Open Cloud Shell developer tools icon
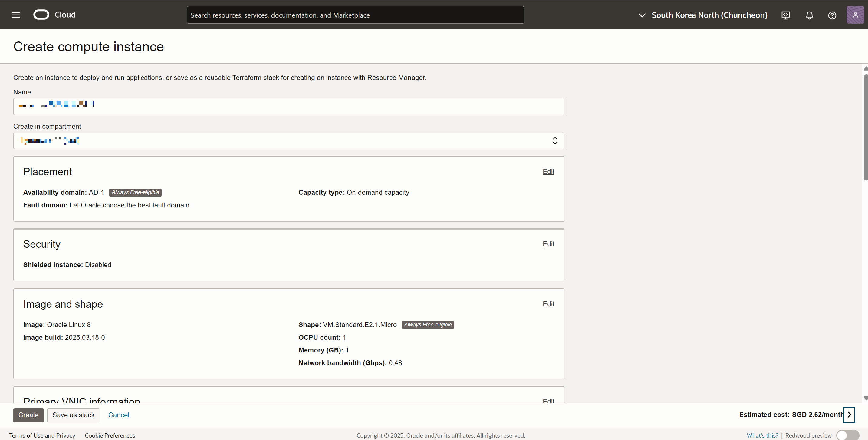This screenshot has width=868, height=440. click(x=785, y=15)
